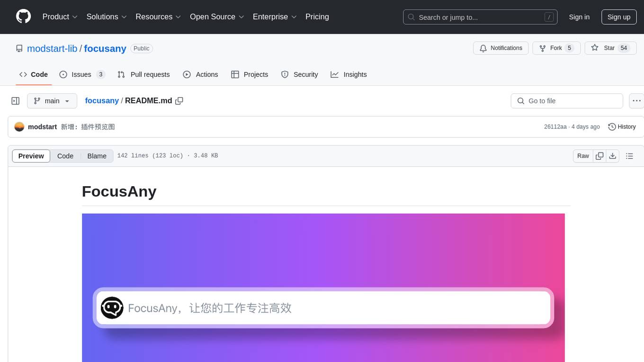Image resolution: width=644 pixels, height=362 pixels.
Task: Switch to the Pull requests tab
Action: [x=143, y=74]
